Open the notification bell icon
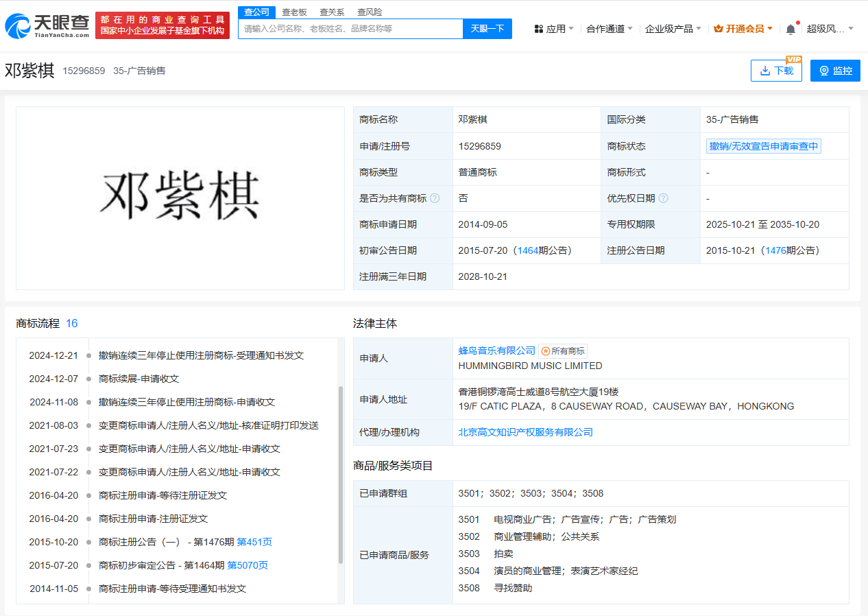Viewport: 868px width, 616px height. (x=791, y=29)
